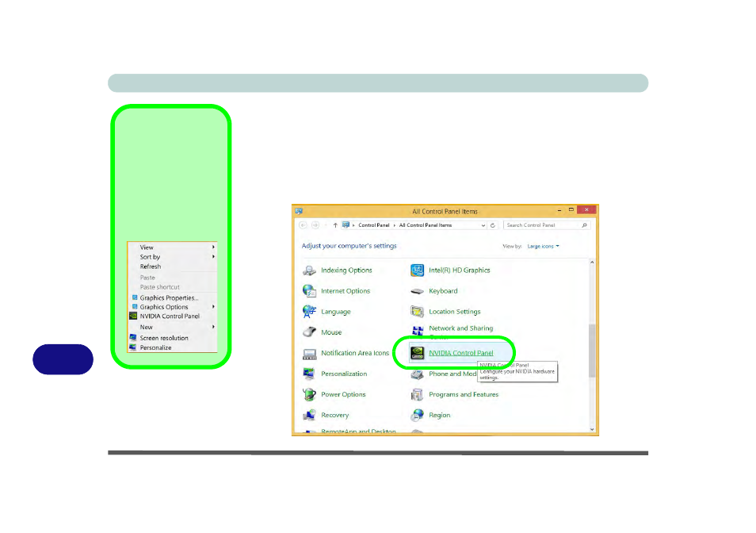Open the Language icon in Control Panel
Image resolution: width=756 pixels, height=533 pixels.
pyautogui.click(x=309, y=312)
